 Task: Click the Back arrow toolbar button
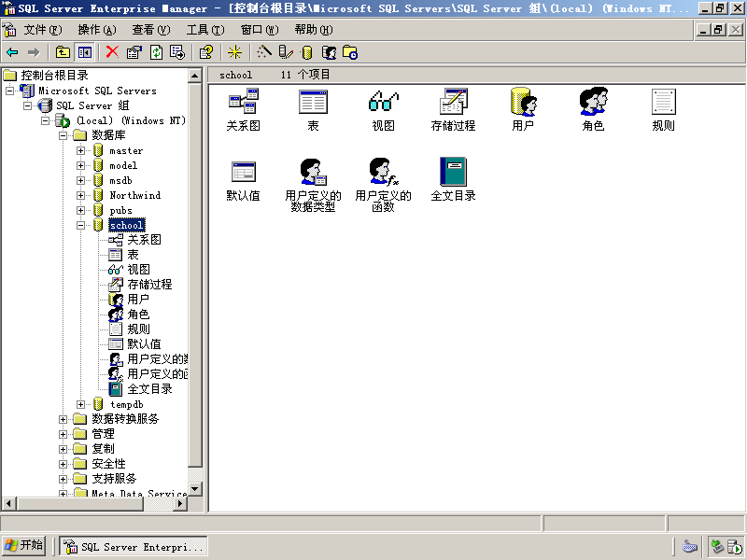point(12,52)
